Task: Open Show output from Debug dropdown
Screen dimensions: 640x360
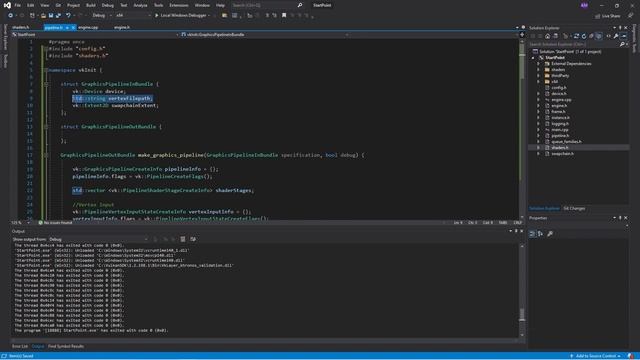Action: tap(98, 239)
